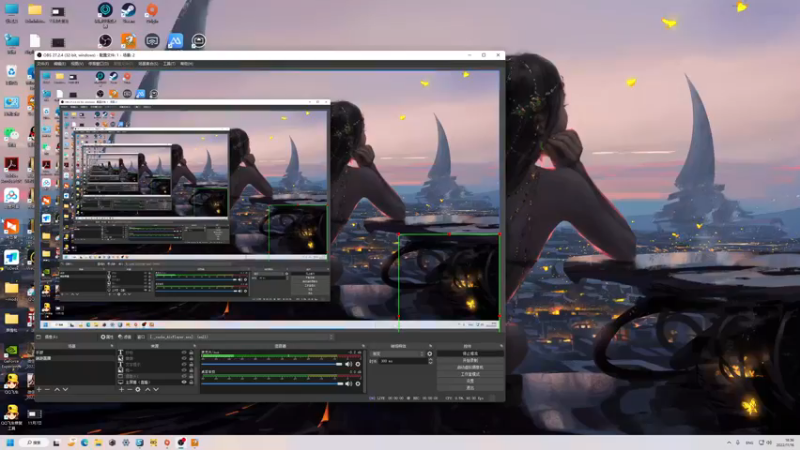Toggle eye visibility of the second source row
Viewport: 800px width, 450px height.
click(x=184, y=358)
